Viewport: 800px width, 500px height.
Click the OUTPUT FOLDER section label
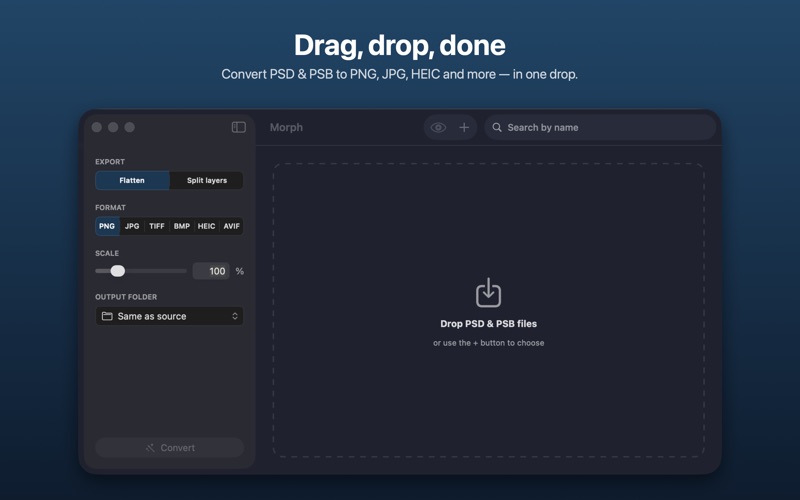(126, 297)
